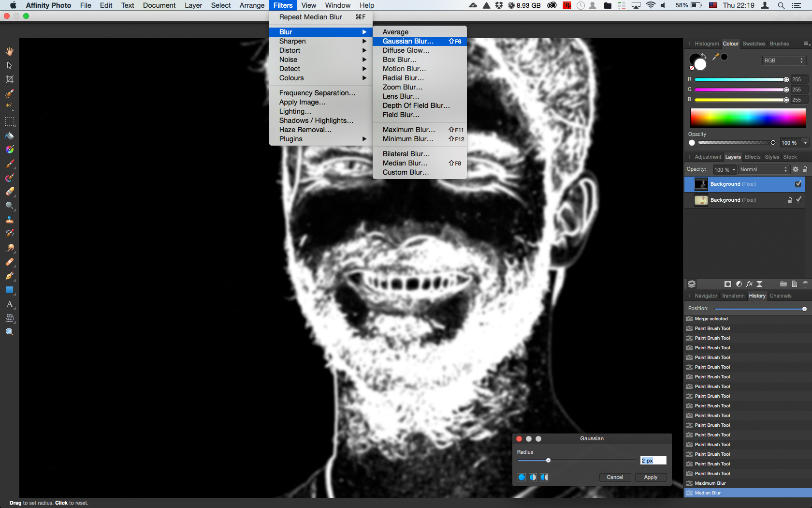The image size is (812, 508).
Task: Click the layer effects fx icon
Action: click(749, 284)
